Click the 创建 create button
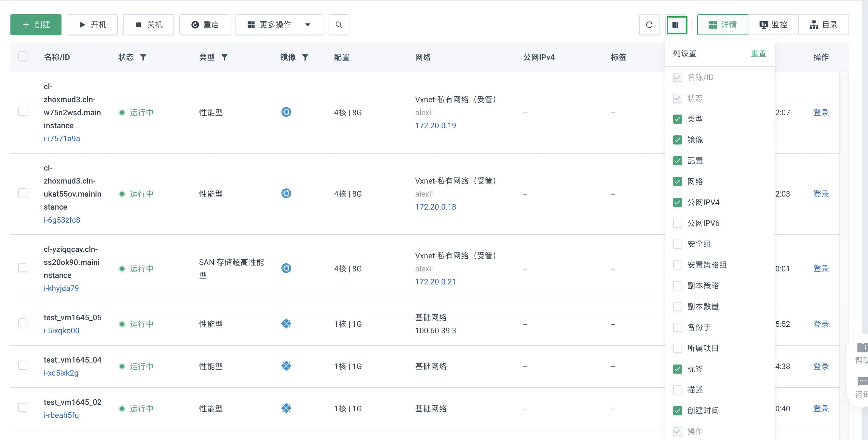 (x=36, y=25)
